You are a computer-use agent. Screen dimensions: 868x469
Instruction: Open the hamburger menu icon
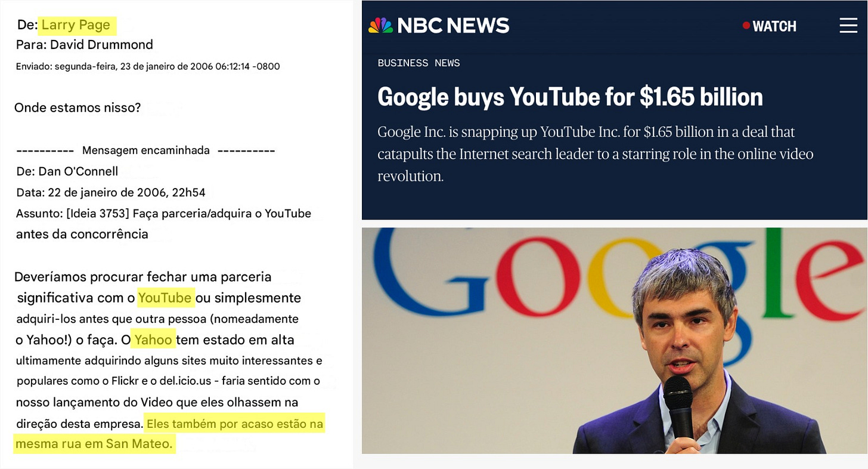click(x=848, y=26)
